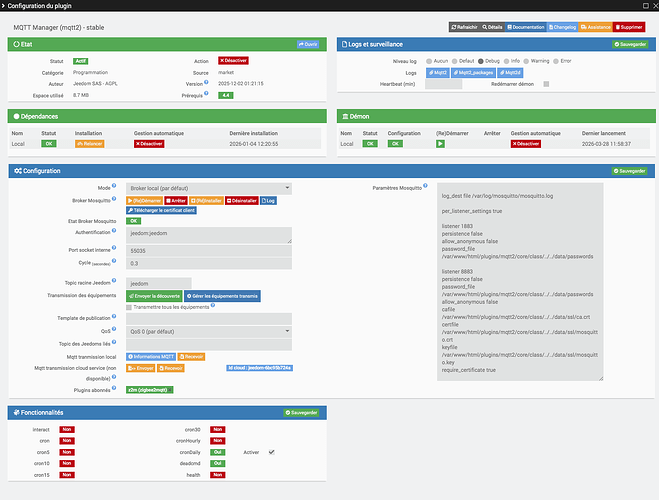Open plugin Détails
The height and width of the screenshot is (500, 659).
(492, 27)
